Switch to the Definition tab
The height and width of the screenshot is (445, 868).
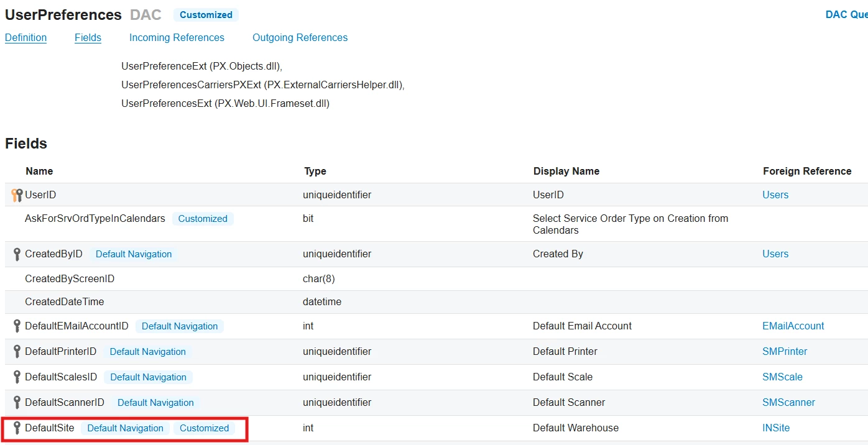pos(25,37)
